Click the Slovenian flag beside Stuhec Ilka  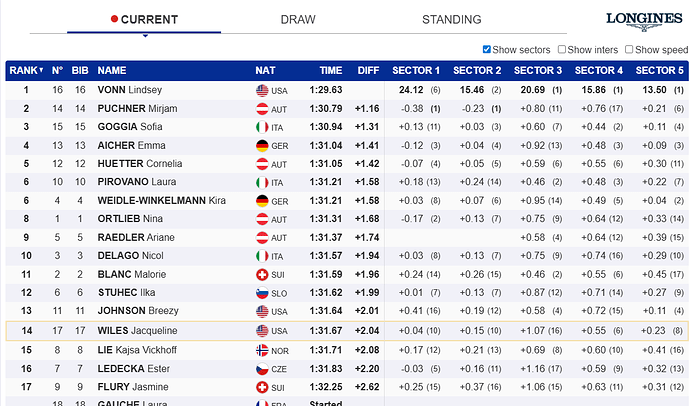263,292
